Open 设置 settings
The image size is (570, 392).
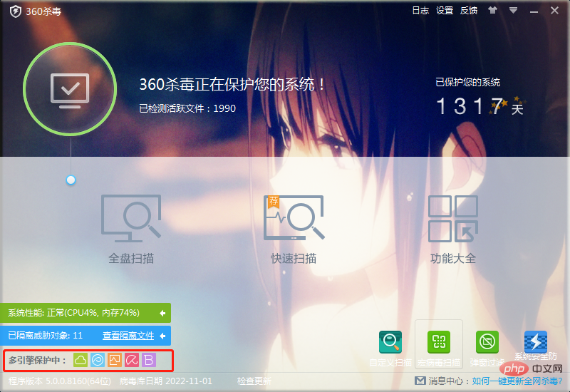pyautogui.click(x=445, y=11)
